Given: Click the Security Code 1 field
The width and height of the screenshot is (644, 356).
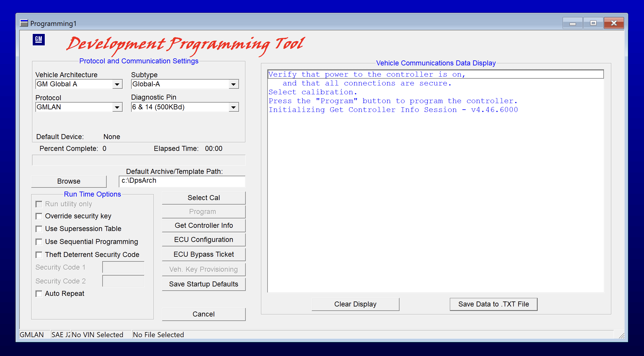Looking at the screenshot, I should 123,267.
